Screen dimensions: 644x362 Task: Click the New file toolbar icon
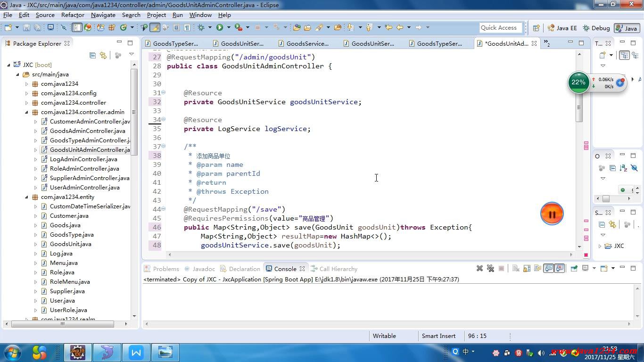(8, 27)
